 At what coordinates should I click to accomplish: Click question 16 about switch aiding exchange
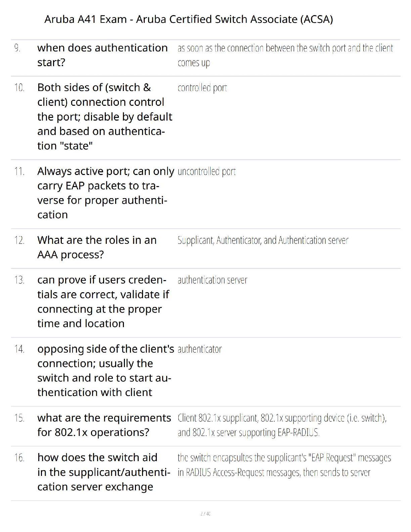[104, 472]
